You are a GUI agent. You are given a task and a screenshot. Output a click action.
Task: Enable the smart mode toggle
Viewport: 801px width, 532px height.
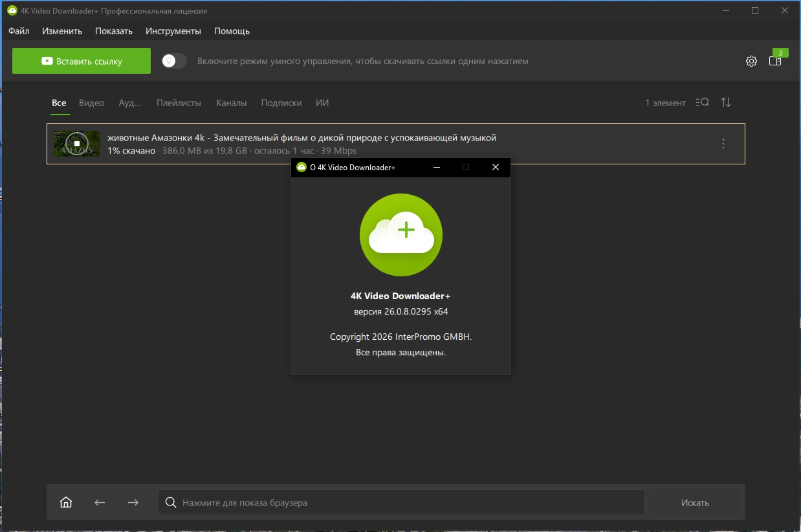(x=174, y=61)
